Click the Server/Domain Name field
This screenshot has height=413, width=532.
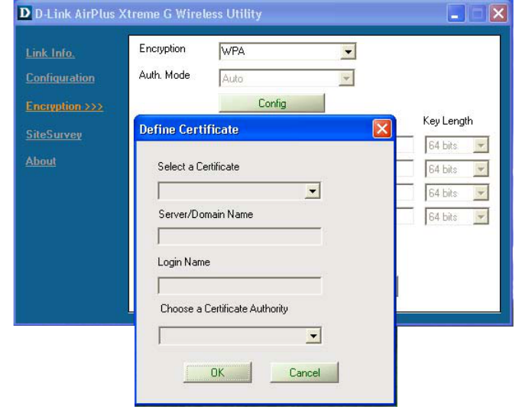click(x=239, y=236)
